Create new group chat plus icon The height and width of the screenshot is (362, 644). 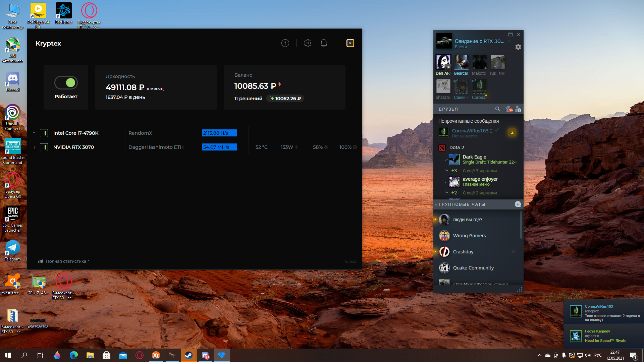pos(518,204)
